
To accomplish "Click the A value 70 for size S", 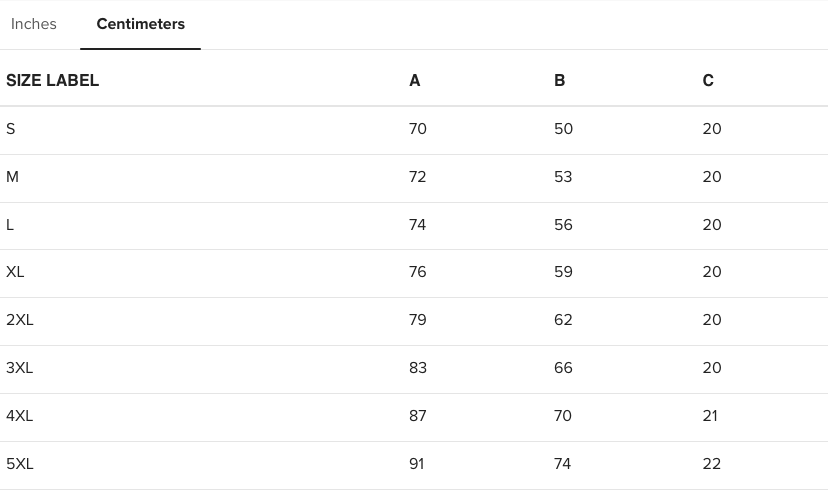I will [x=418, y=129].
